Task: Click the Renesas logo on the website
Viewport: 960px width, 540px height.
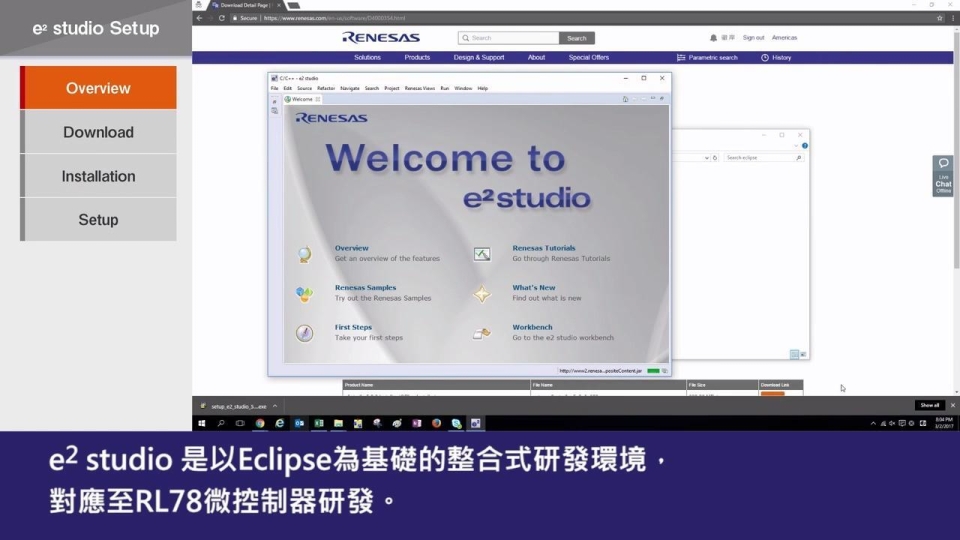Action: pyautogui.click(x=381, y=37)
